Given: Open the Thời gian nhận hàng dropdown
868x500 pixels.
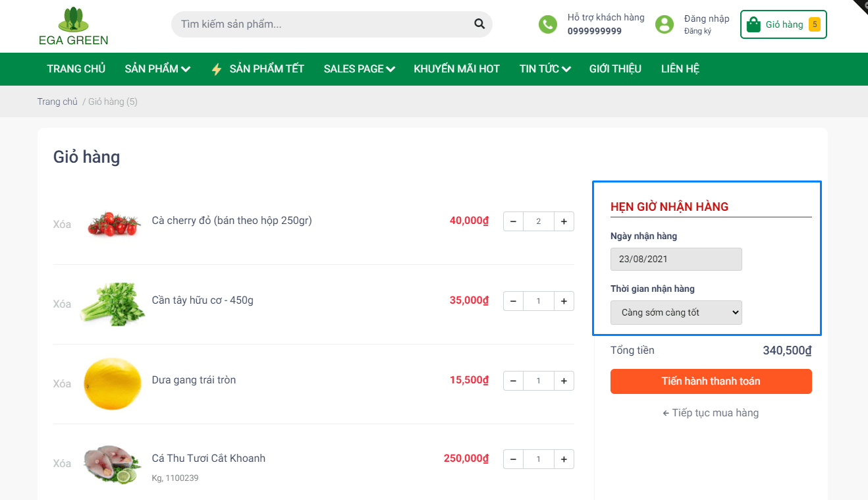Looking at the screenshot, I should tap(676, 312).
